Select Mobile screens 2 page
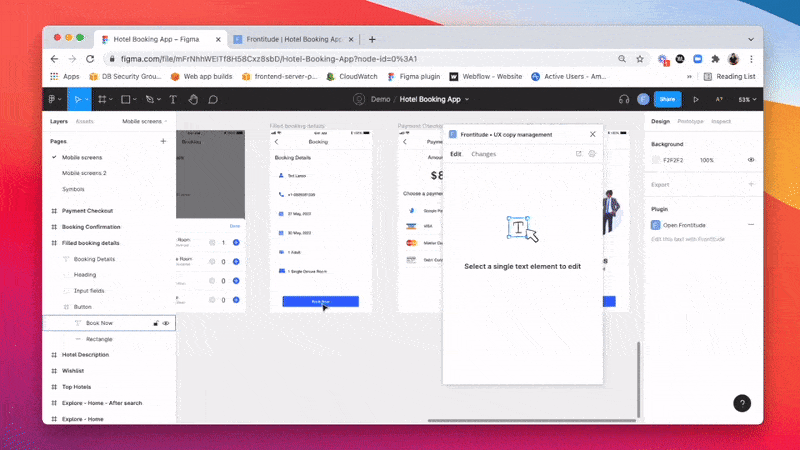The width and height of the screenshot is (800, 450). pos(84,173)
